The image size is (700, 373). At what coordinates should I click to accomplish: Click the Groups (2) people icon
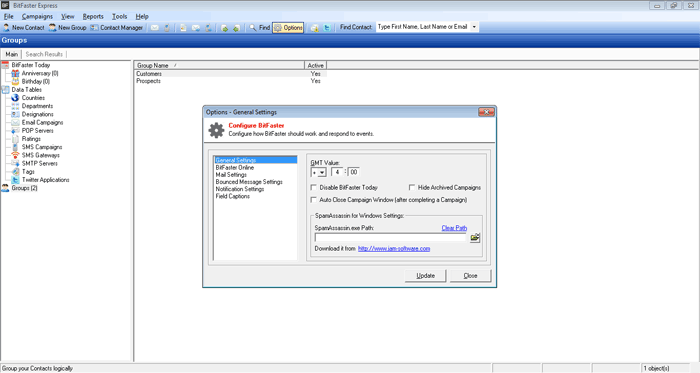click(x=5, y=188)
